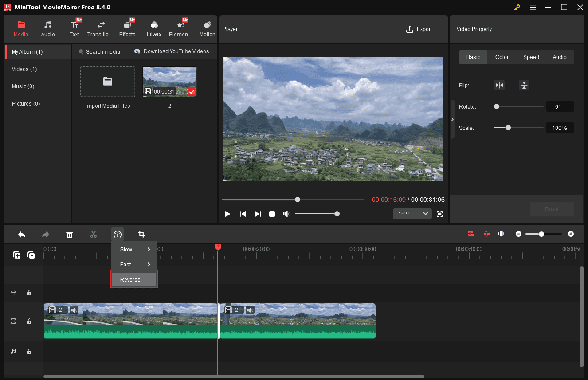Select Reverse from the speed menu
The height and width of the screenshot is (380, 588).
point(133,279)
